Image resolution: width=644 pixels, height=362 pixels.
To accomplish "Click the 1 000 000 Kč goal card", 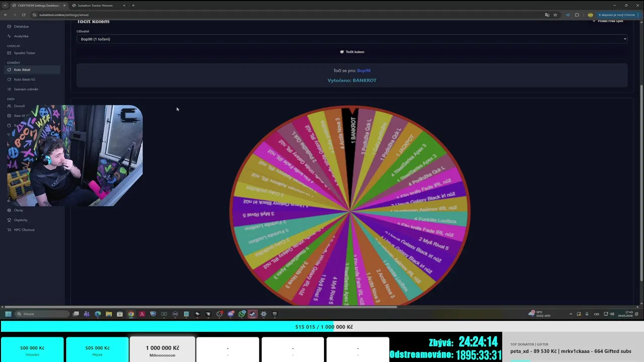I will [x=163, y=350].
